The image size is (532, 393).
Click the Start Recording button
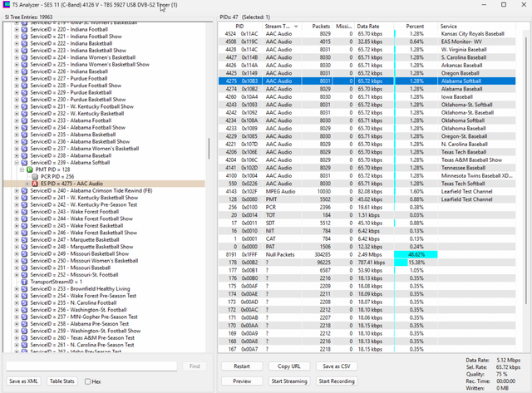point(336,381)
